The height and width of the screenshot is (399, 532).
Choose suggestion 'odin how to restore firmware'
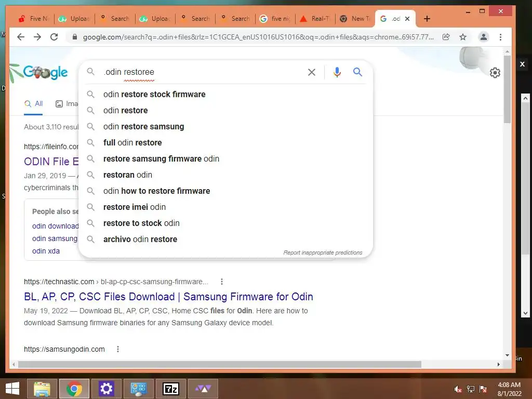(x=225, y=191)
